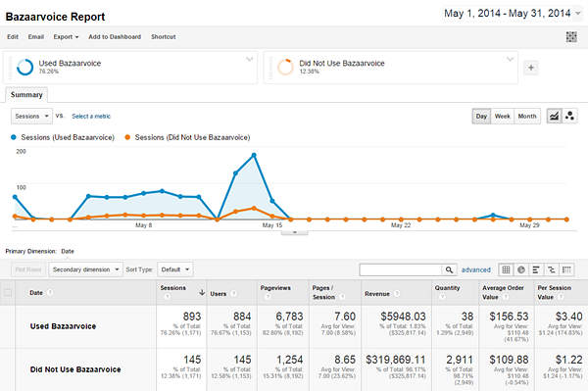
Task: Switch to comparison view icon
Action: click(x=551, y=269)
